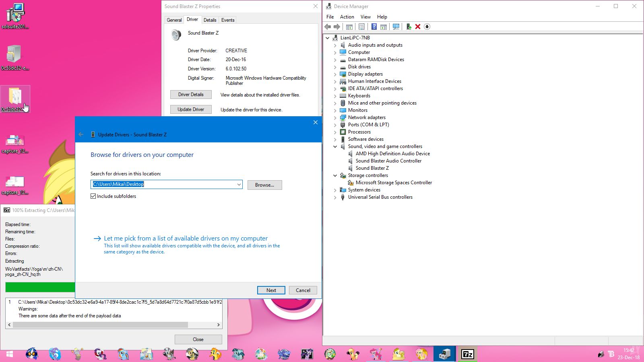The image size is (644, 362).
Task: Click the blue Help question-mark toolbar icon
Action: pyautogui.click(x=374, y=27)
